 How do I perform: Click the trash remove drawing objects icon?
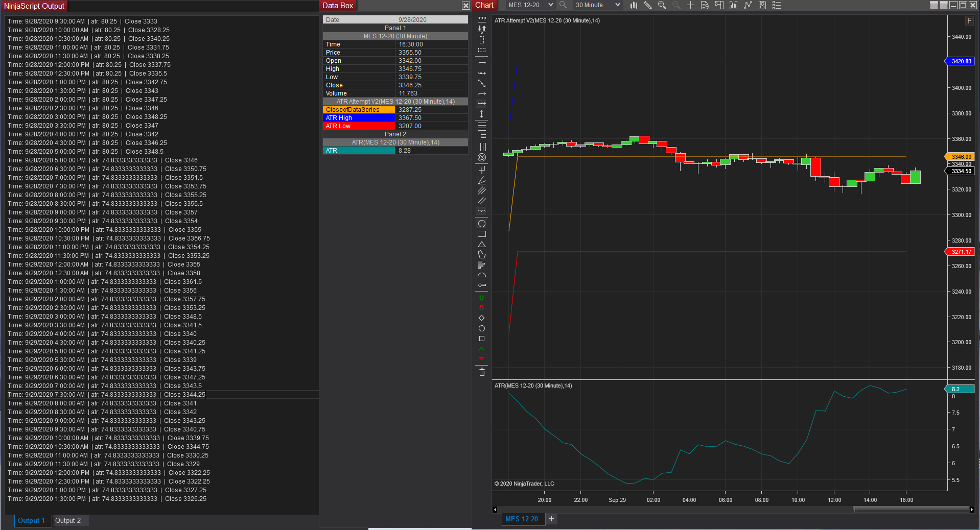click(482, 372)
